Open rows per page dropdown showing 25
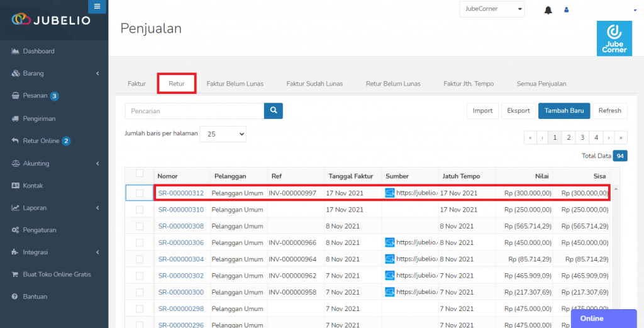 click(223, 134)
